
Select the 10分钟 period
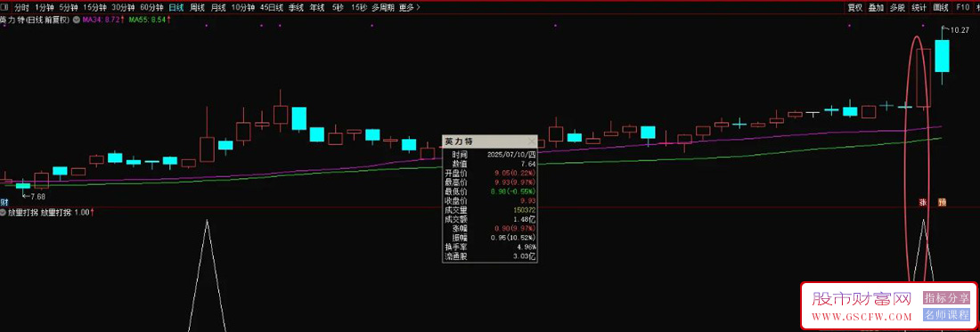tap(243, 7)
